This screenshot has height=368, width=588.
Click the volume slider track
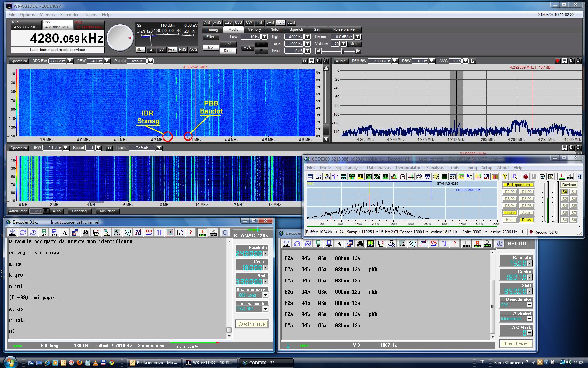click(x=338, y=51)
